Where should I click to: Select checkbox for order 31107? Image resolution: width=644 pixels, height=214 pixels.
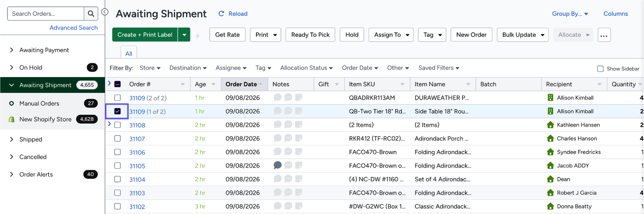pyautogui.click(x=117, y=138)
